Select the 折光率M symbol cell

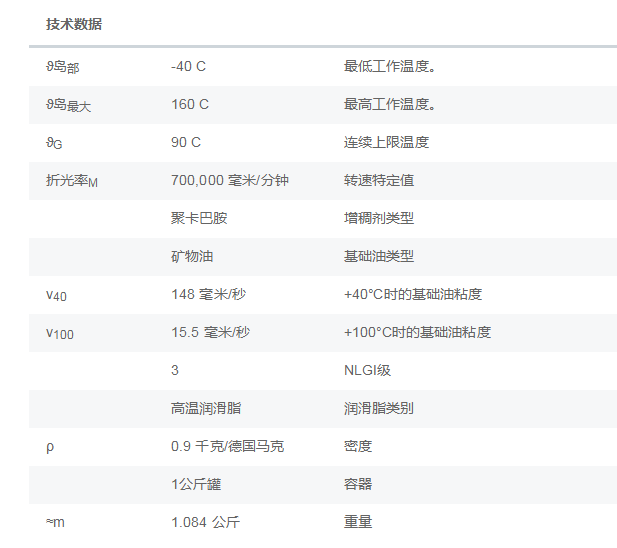click(x=72, y=181)
